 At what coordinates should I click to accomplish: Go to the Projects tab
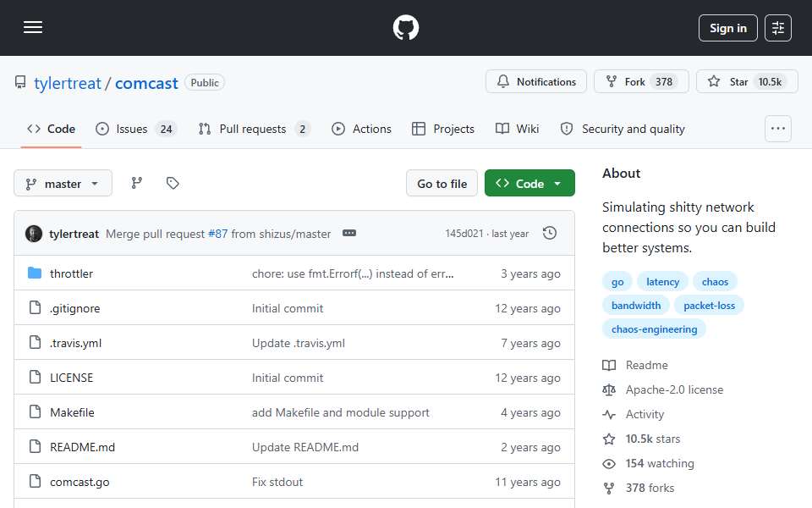442,129
